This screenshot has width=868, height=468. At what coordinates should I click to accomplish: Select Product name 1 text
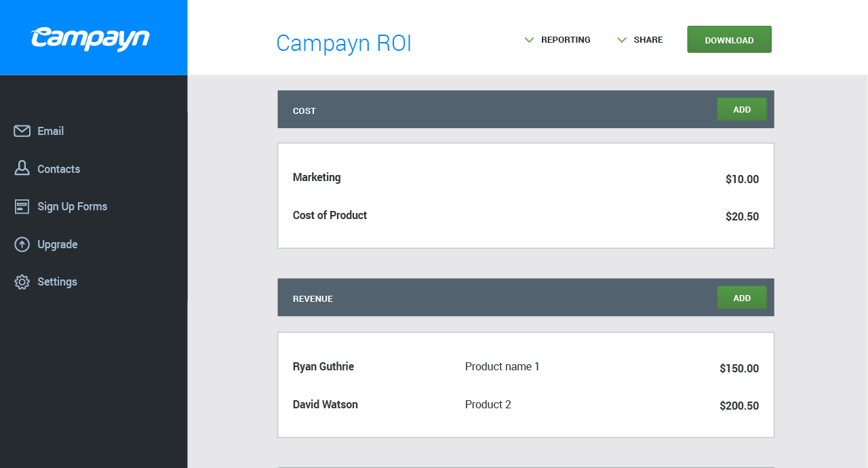click(502, 367)
